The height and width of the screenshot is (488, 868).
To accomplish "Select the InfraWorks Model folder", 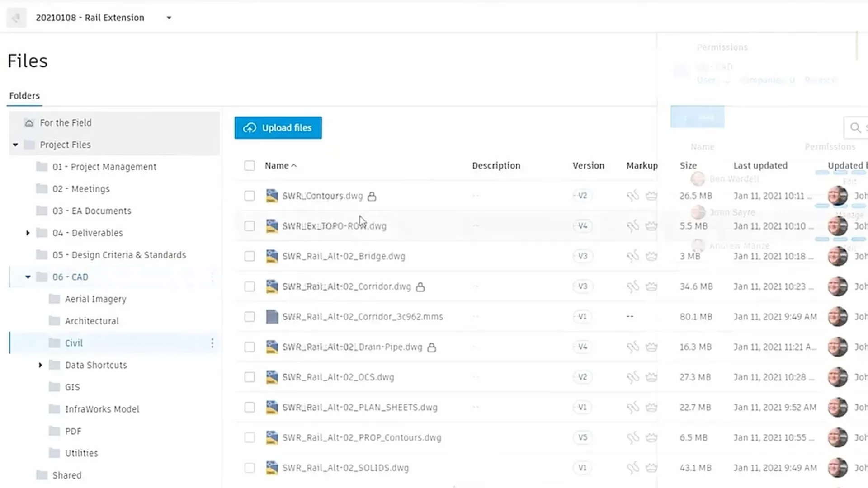I will point(102,409).
